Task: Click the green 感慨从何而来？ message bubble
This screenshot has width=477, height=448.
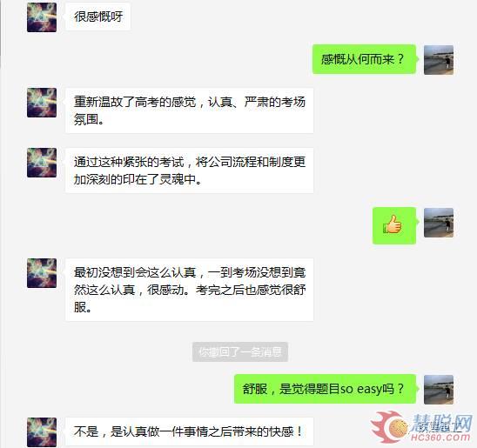Action: click(364, 59)
